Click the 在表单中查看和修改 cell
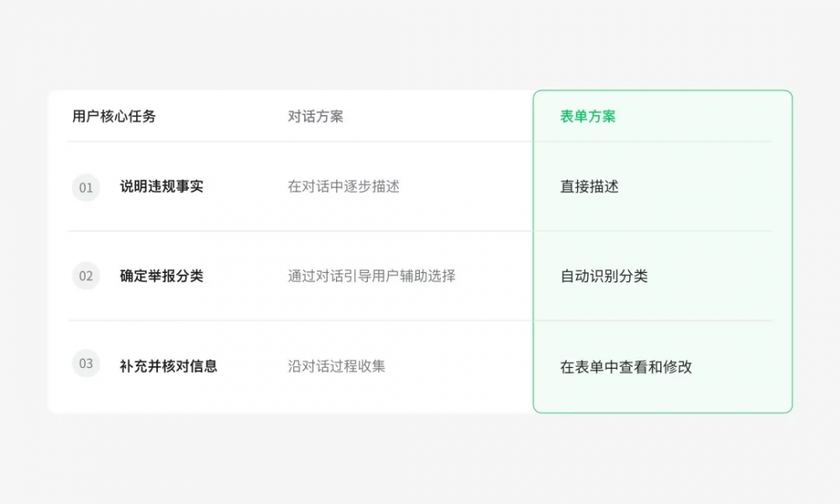The height and width of the screenshot is (504, 840). click(x=626, y=367)
